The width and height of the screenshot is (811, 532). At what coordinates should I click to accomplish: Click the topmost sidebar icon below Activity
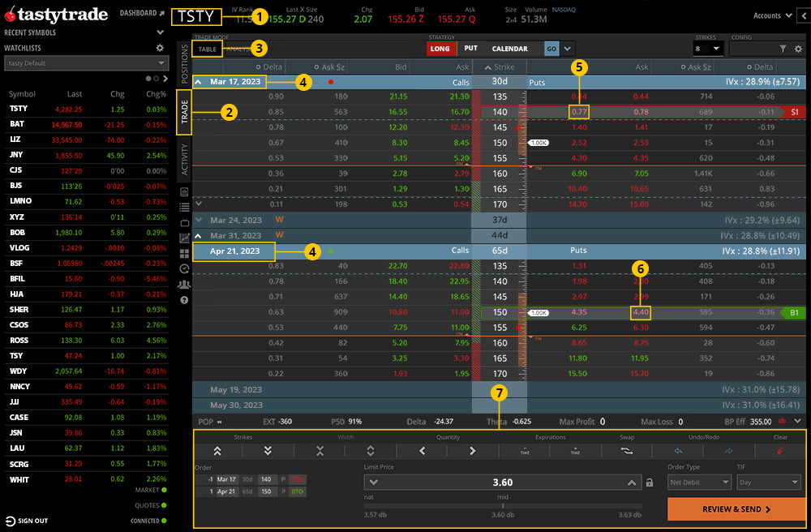pyautogui.click(x=184, y=192)
